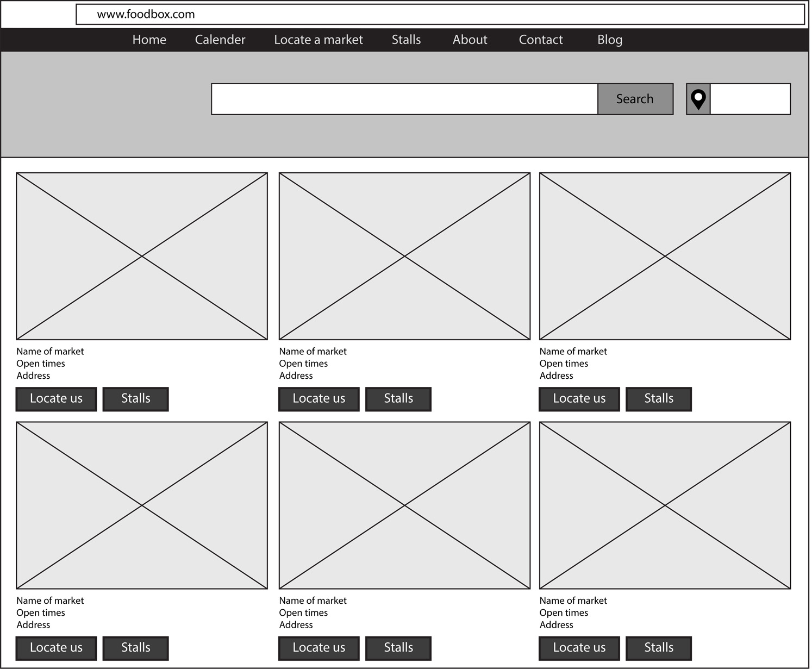
Task: Open Locate a market in the navigation
Action: [318, 40]
